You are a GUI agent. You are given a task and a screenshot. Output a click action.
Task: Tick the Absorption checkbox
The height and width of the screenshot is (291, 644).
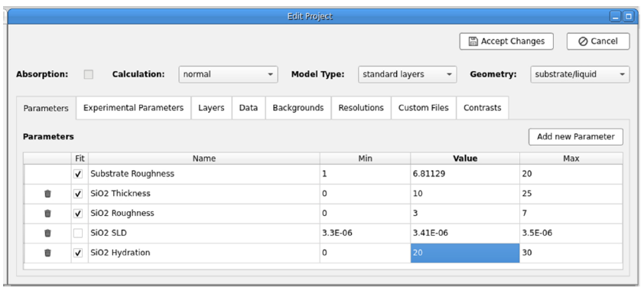tap(88, 74)
